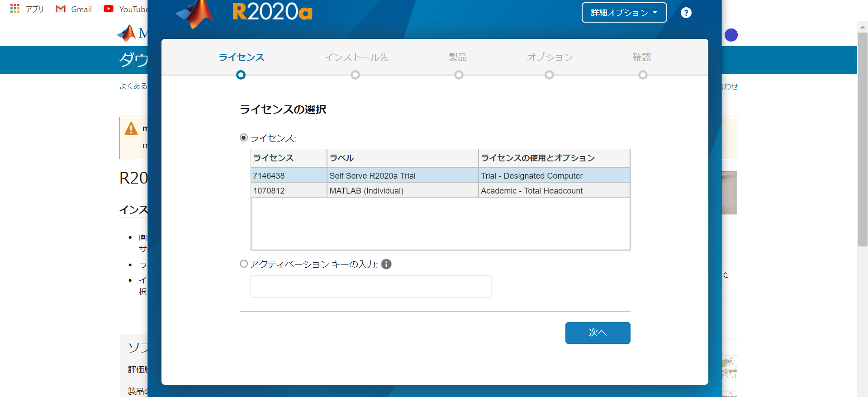The width and height of the screenshot is (868, 397).
Task: Go to the 確認 step tab
Action: [642, 57]
